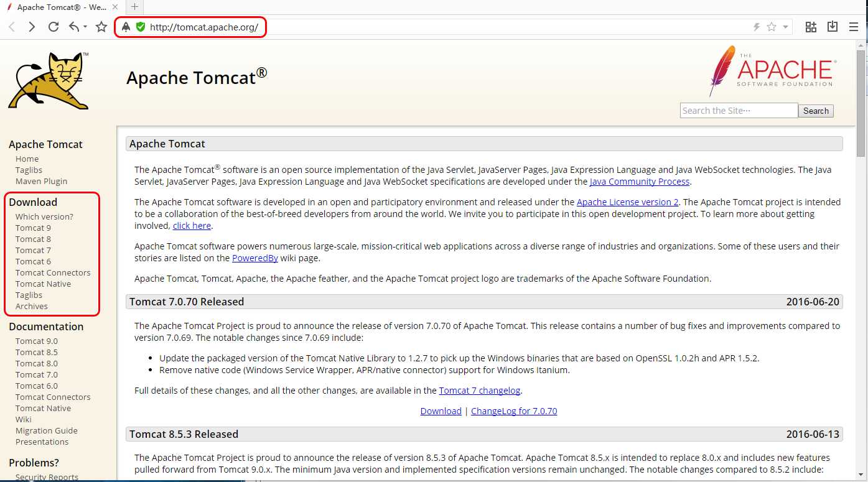Open Tomcat Native under Documentation
Screen dimensions: 868x482
pos(43,408)
